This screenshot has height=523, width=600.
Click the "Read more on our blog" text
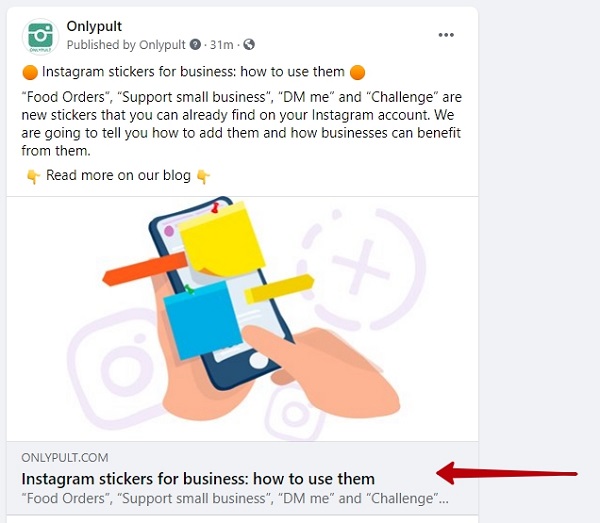[118, 175]
